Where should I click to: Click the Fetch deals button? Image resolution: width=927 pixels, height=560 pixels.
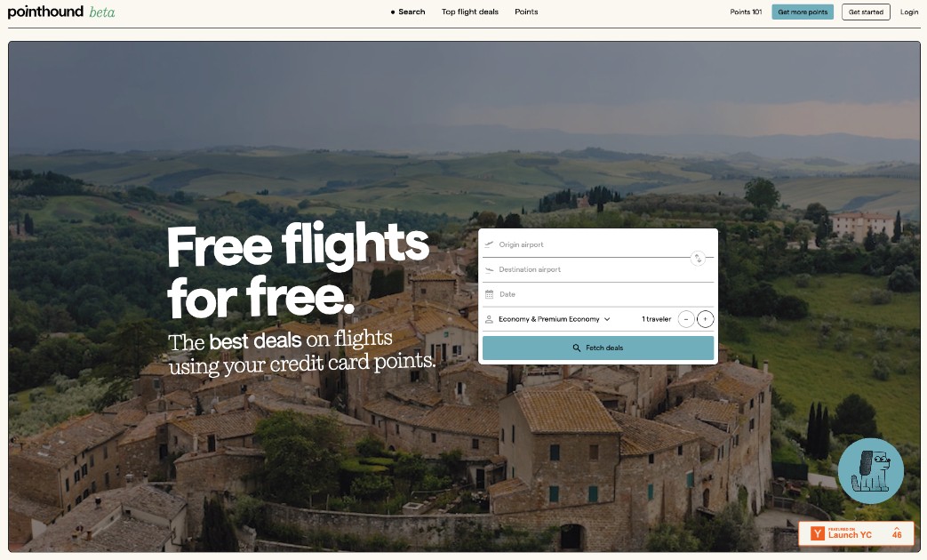pyautogui.click(x=598, y=348)
